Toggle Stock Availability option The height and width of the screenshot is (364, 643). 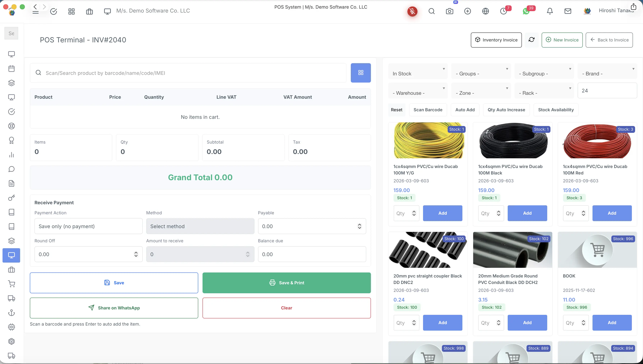tap(556, 110)
